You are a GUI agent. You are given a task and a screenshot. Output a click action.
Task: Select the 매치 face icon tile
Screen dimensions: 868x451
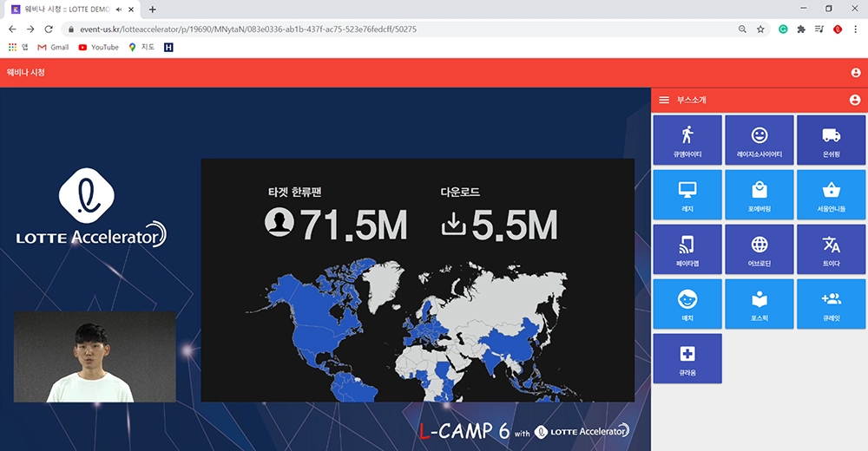687,304
